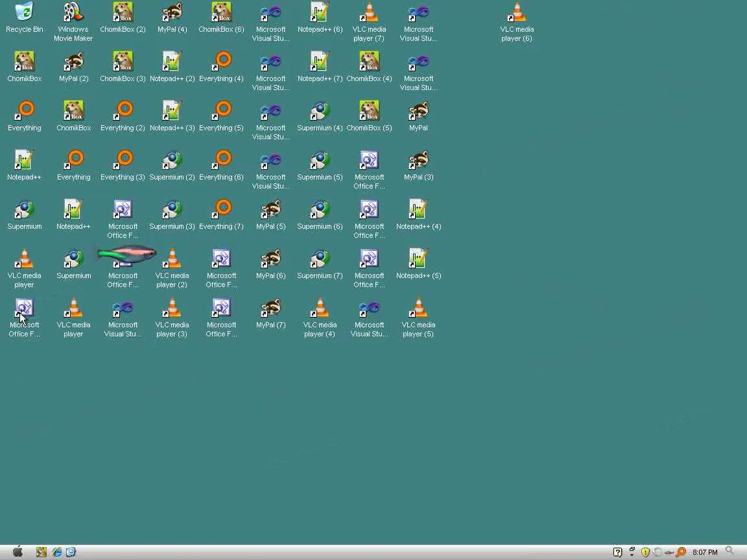This screenshot has width=747, height=560.
Task: Select the ChomikBox (5) shortcut
Action: click(x=369, y=117)
